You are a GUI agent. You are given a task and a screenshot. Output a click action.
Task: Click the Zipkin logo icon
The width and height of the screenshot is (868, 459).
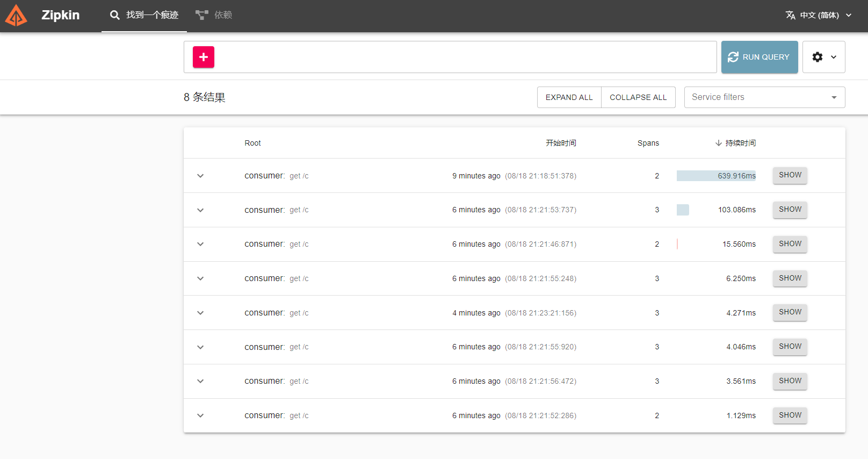coord(16,16)
